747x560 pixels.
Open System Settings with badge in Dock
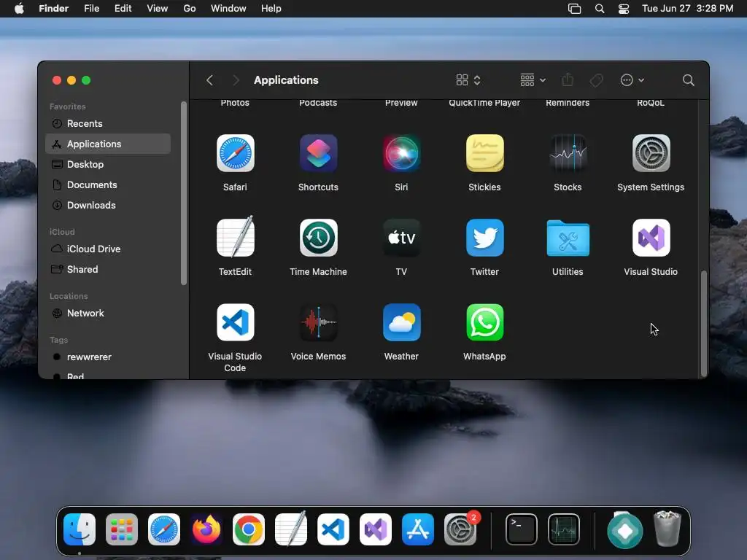pos(460,529)
